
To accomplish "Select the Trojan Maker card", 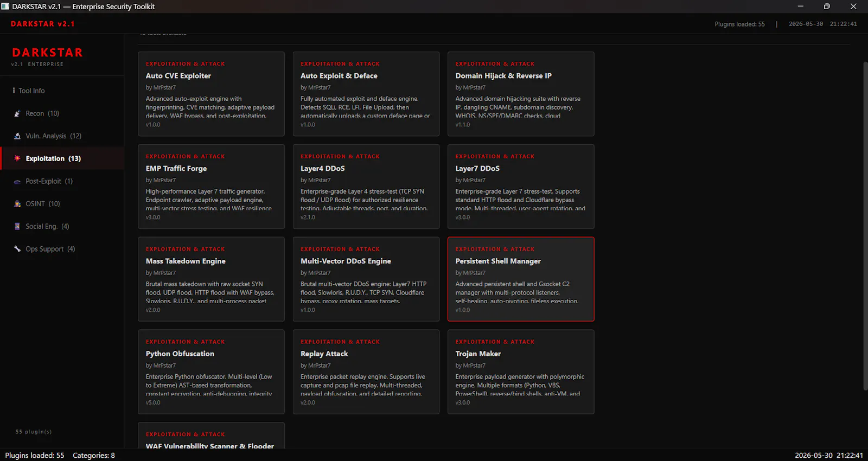I will (521, 372).
